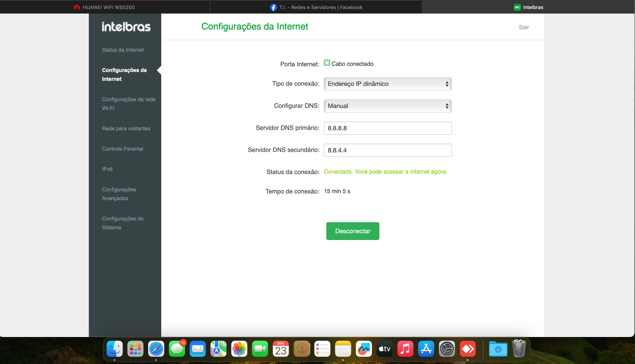Open Finder from the Dock

[114, 349]
